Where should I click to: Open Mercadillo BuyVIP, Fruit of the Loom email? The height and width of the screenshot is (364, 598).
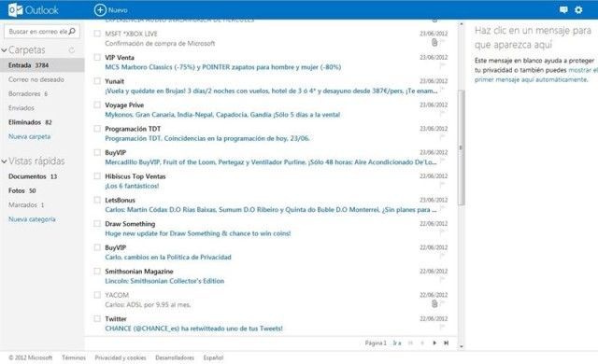tap(271, 162)
